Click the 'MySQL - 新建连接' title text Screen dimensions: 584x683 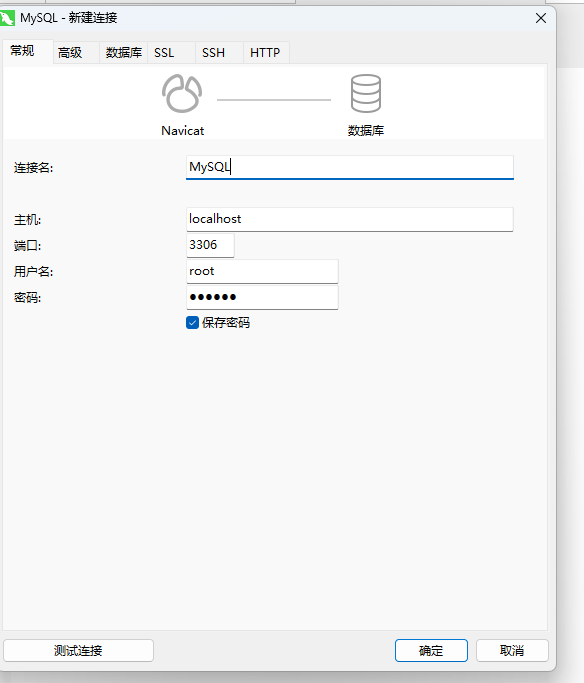69,18
